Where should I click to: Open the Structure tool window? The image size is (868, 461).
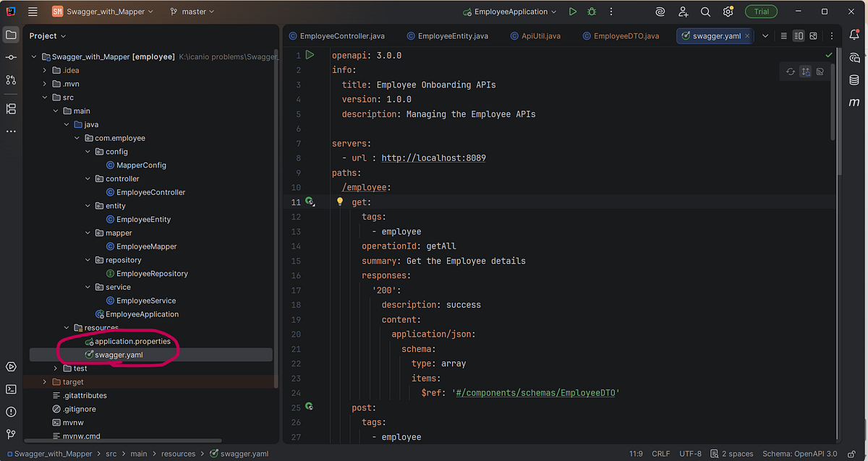pos(11,108)
